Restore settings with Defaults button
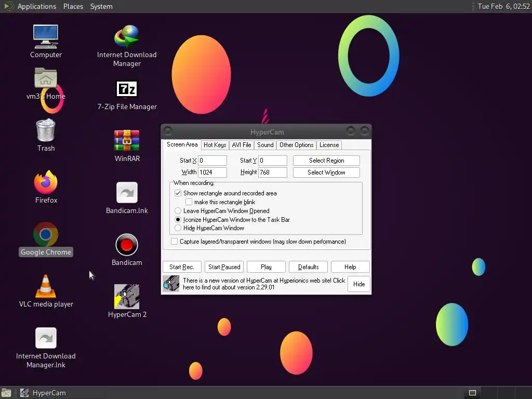The height and width of the screenshot is (399, 532). (308, 267)
